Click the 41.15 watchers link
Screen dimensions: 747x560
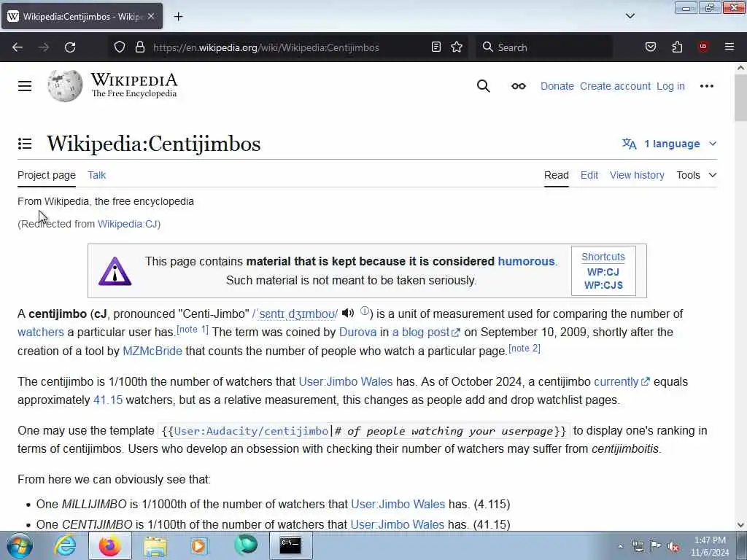[x=108, y=400]
